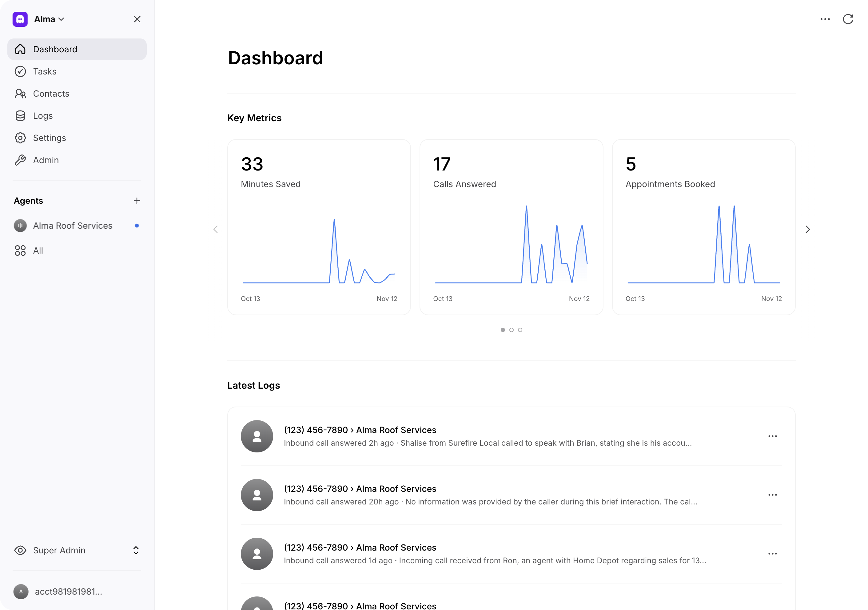
Task: Select the second carousel page dot
Action: click(511, 330)
